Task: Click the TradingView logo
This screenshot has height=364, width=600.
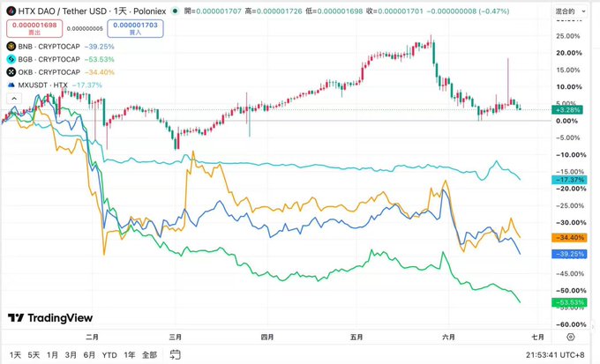Action: coord(50,318)
